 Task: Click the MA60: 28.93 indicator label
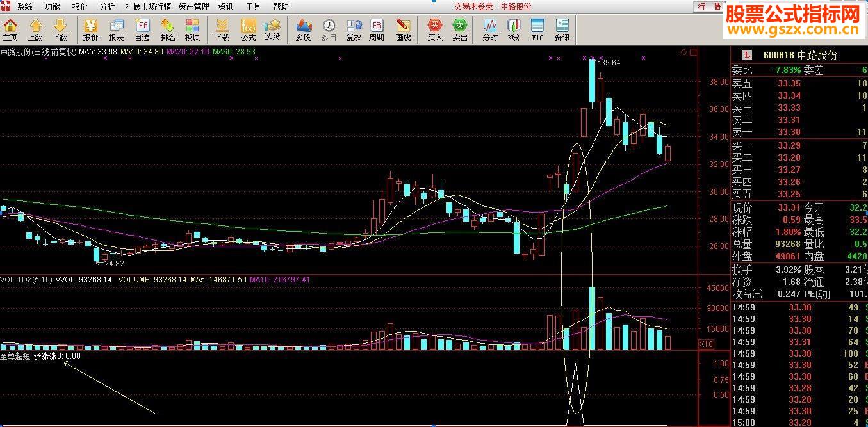click(234, 52)
